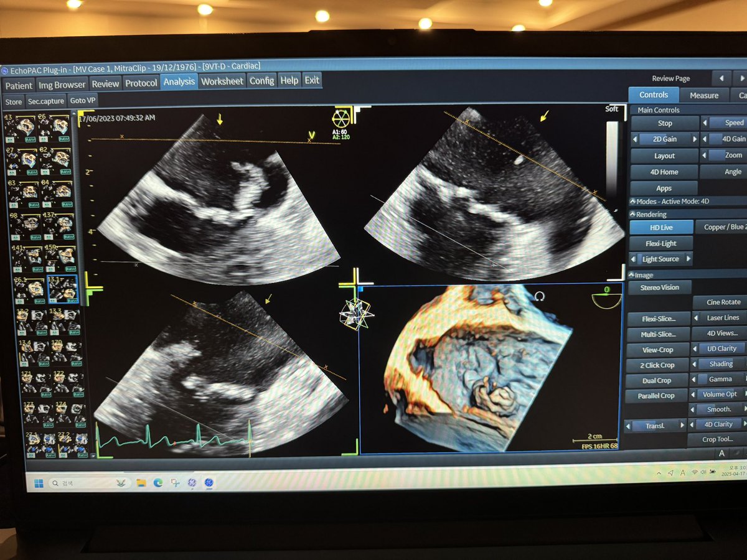Viewport: 747px width, 560px height.
Task: Open the Worksheet tab
Action: click(x=222, y=81)
